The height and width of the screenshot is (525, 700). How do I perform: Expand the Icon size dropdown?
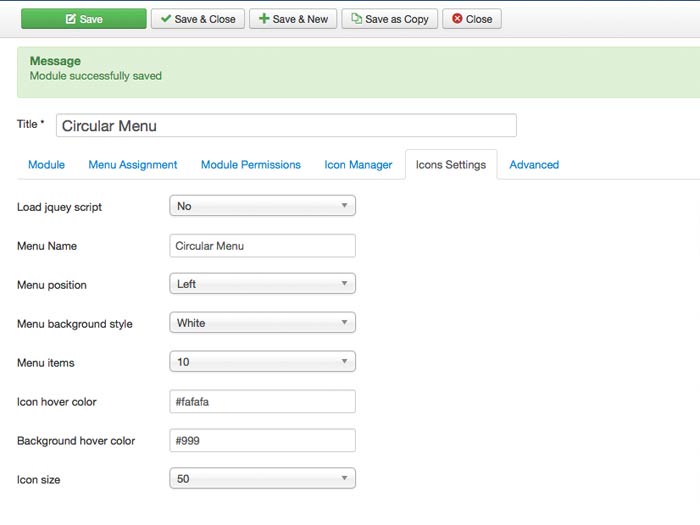263,479
